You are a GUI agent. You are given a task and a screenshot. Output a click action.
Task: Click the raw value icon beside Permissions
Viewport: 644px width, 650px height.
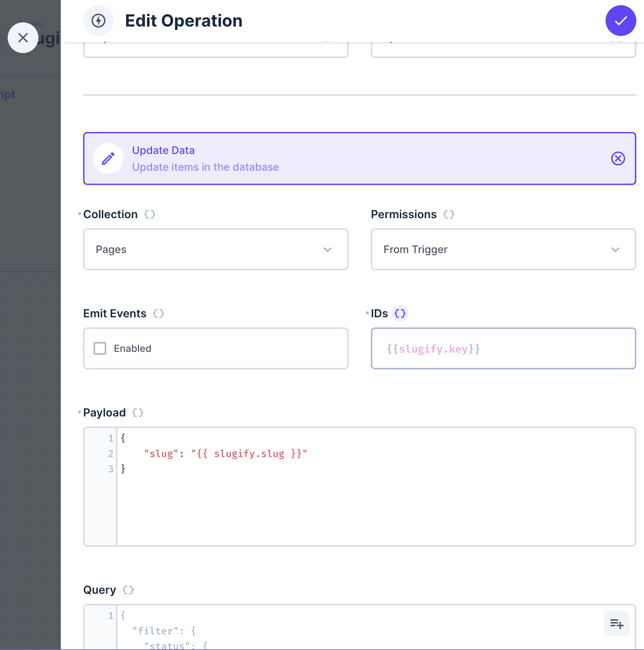coord(448,214)
